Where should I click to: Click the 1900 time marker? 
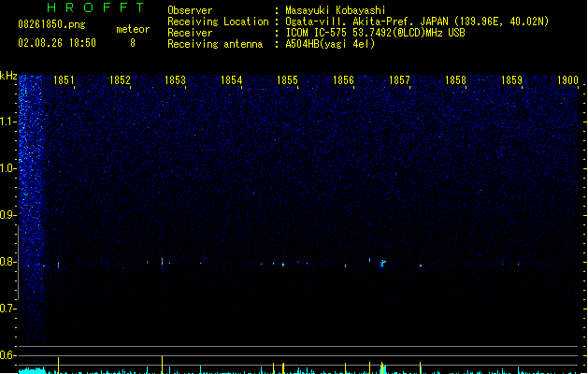567,80
